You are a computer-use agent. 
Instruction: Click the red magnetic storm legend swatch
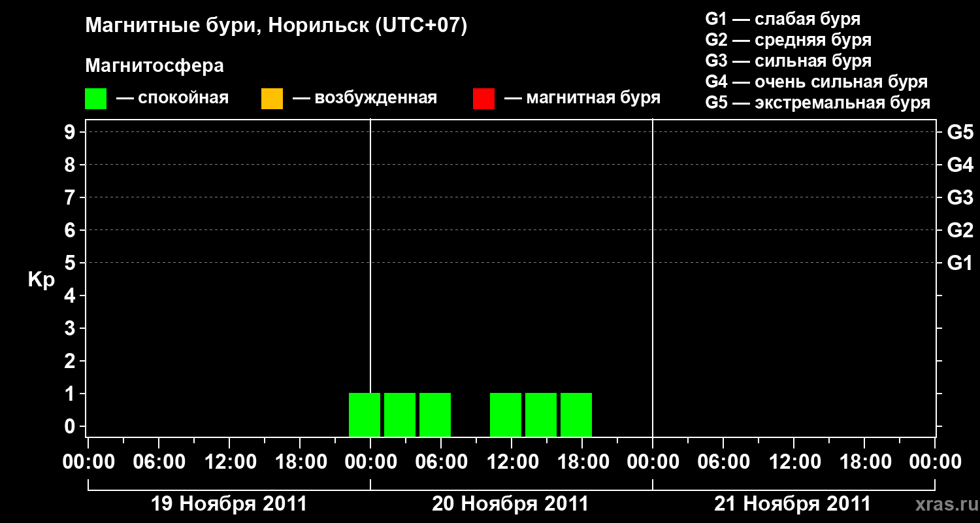tap(483, 99)
